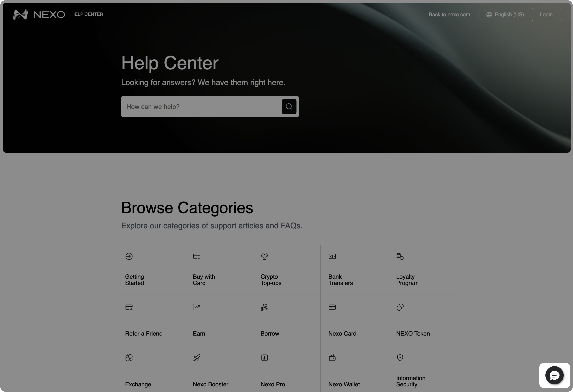Viewport: 573px width, 392px height.
Task: Select the Buy with Card category icon
Action: coord(197,256)
